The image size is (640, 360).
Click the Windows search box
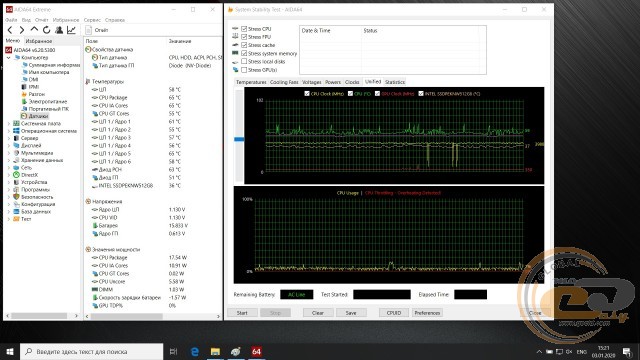91,351
